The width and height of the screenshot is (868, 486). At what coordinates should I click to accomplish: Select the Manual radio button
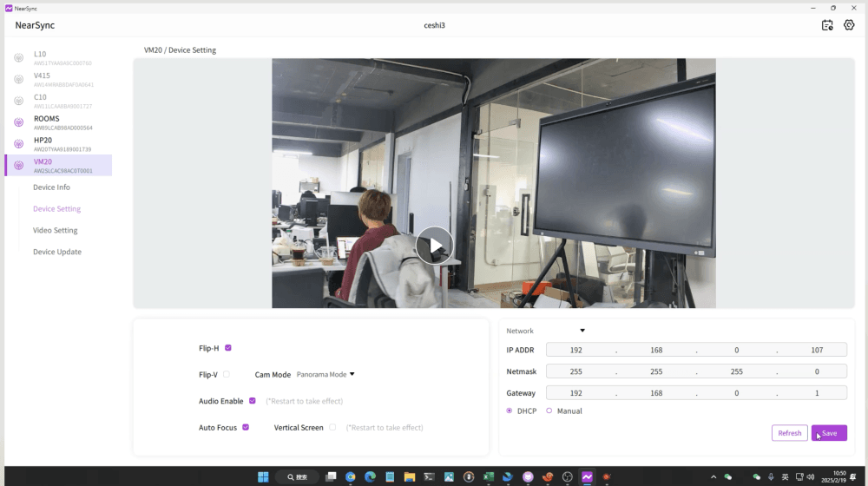click(x=549, y=410)
